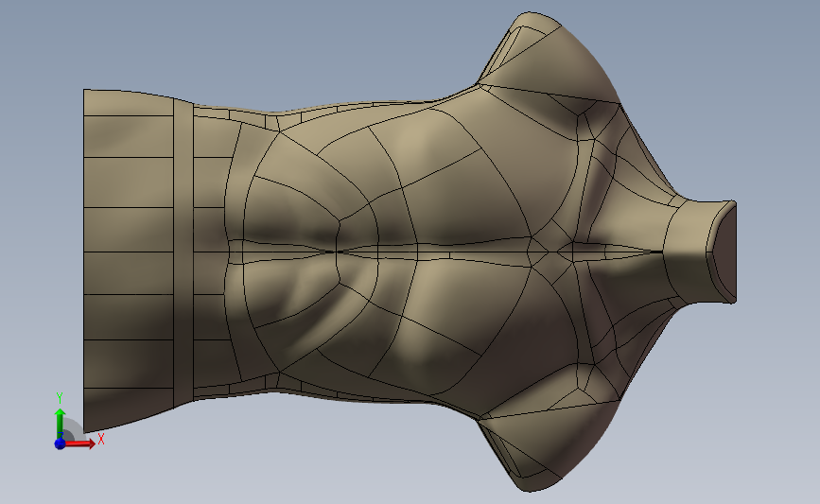Image resolution: width=820 pixels, height=504 pixels.
Task: Click the red X axis arrow on triad
Action: point(80,443)
